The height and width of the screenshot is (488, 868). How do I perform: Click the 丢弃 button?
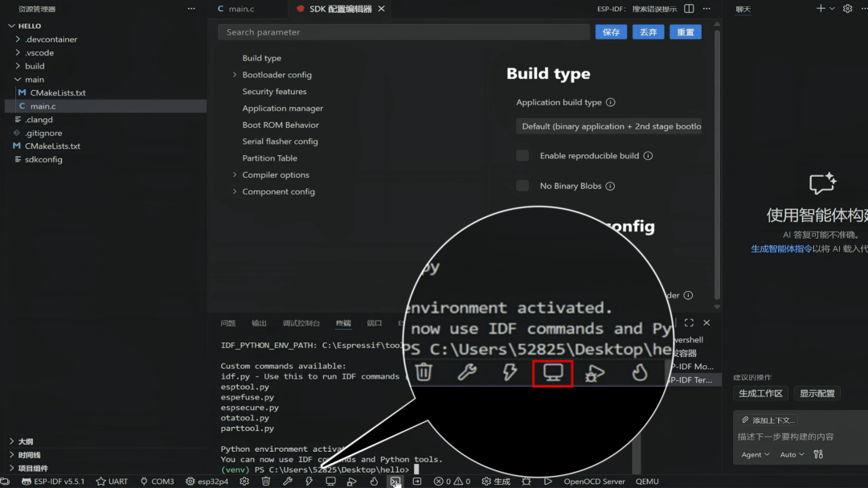pos(649,32)
